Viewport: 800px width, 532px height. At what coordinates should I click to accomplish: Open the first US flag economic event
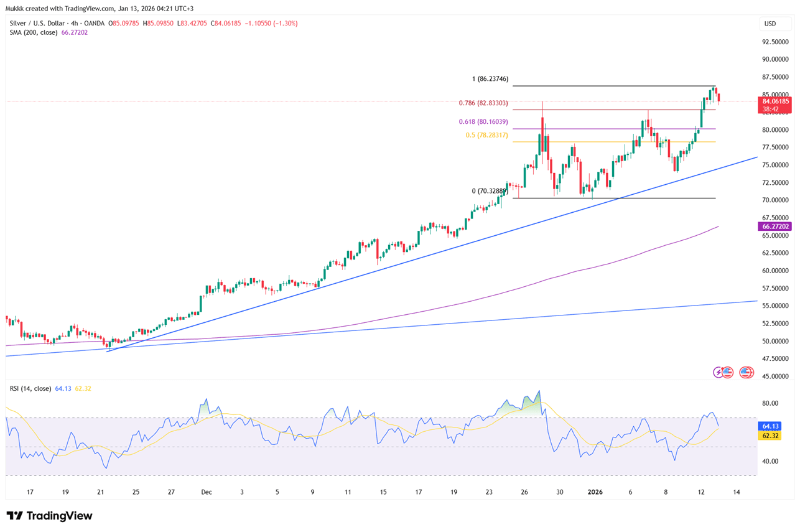(x=727, y=372)
